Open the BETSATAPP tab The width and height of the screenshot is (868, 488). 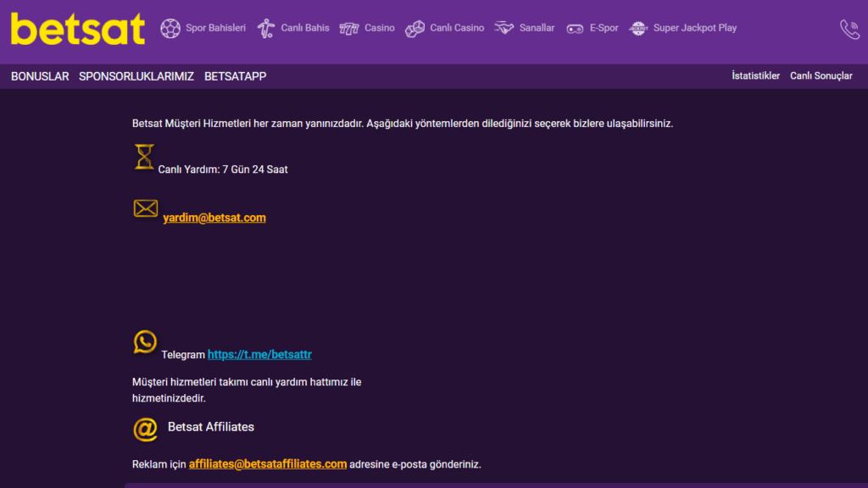pos(236,76)
